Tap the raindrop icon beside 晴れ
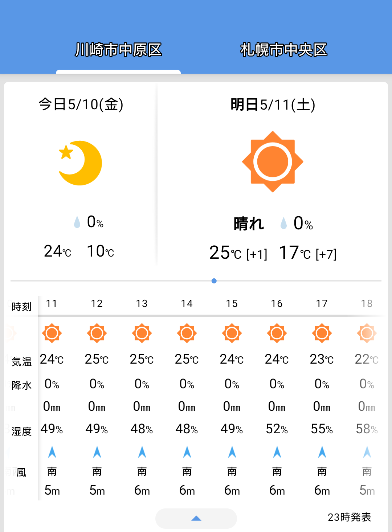The image size is (392, 532). point(283,223)
